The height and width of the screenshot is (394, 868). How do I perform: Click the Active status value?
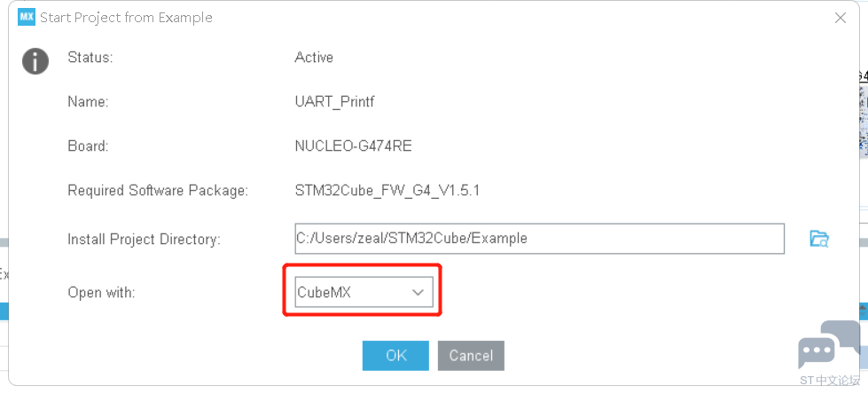[314, 58]
